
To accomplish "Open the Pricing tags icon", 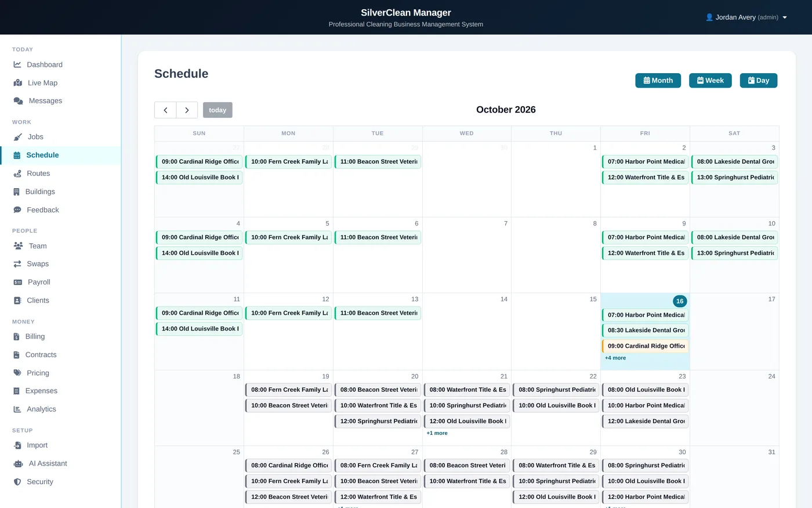I will point(17,373).
